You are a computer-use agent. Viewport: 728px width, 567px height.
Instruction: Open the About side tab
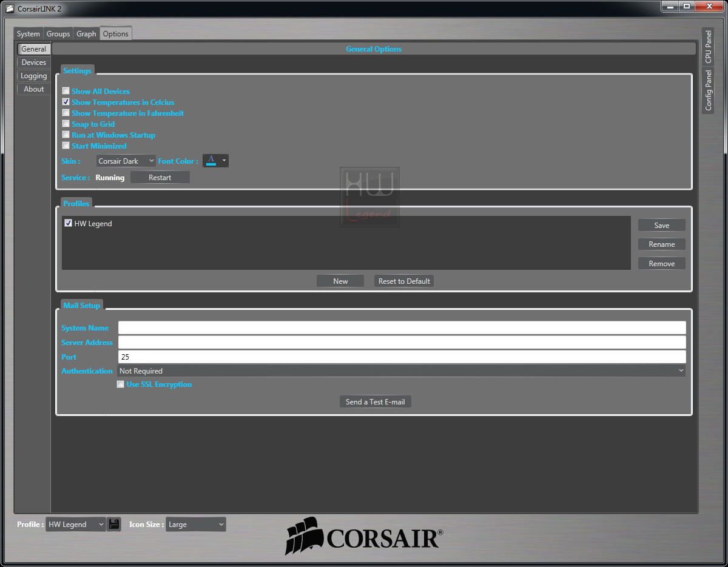[x=33, y=89]
